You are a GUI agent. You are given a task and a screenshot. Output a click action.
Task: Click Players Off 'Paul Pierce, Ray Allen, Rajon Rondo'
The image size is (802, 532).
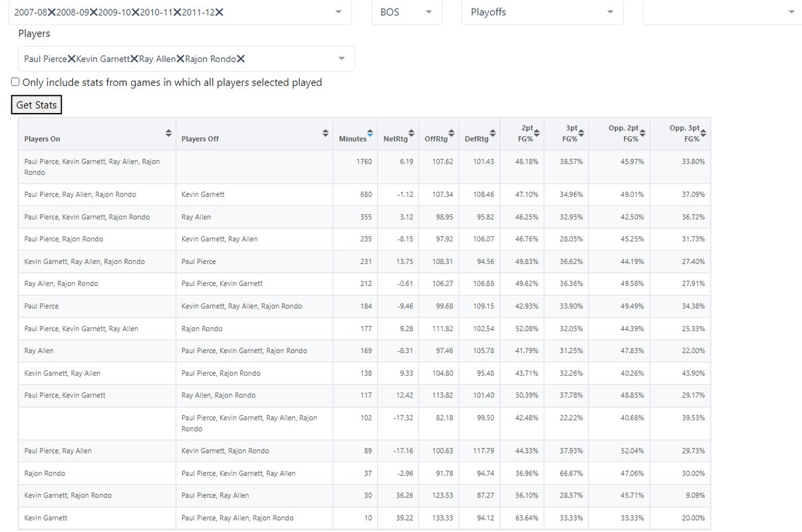click(254, 518)
